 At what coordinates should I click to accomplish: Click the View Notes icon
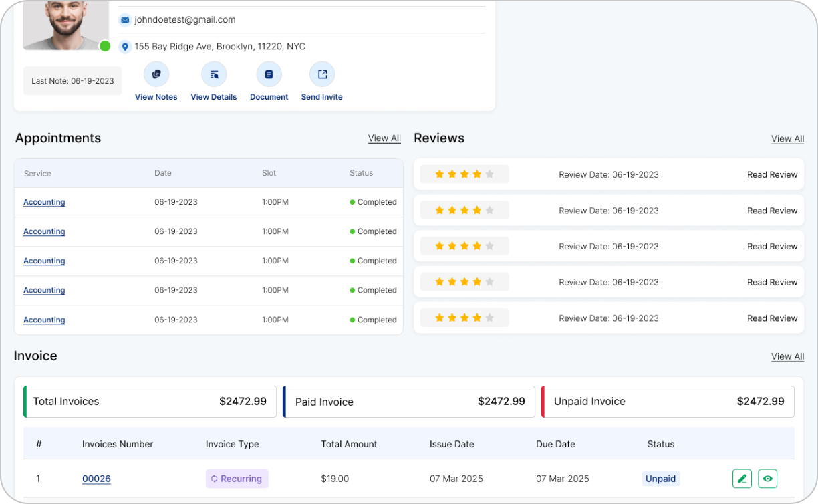pos(156,74)
